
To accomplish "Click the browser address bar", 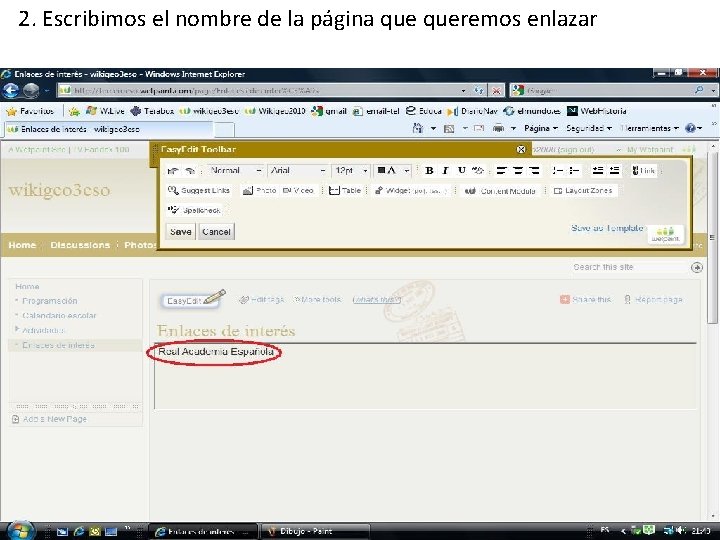I will click(262, 90).
